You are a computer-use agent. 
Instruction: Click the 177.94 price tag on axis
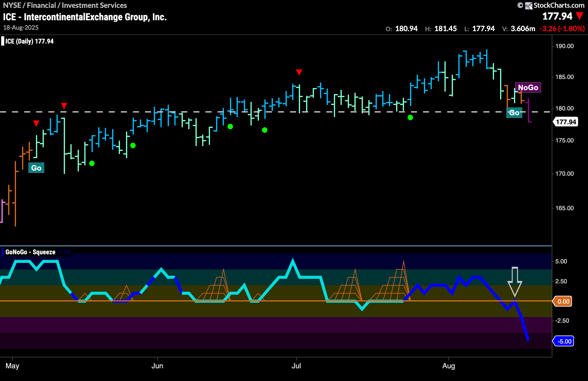tap(566, 122)
